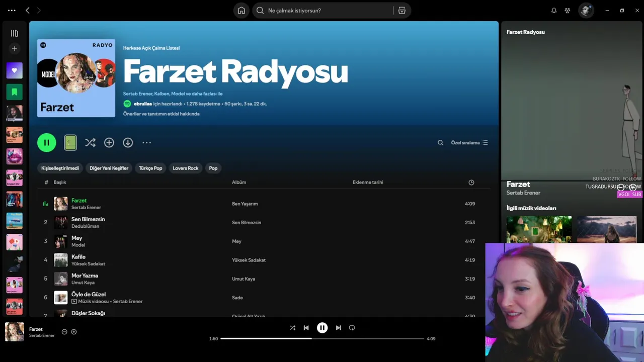Toggle the green preview tile next to play button

click(70, 143)
